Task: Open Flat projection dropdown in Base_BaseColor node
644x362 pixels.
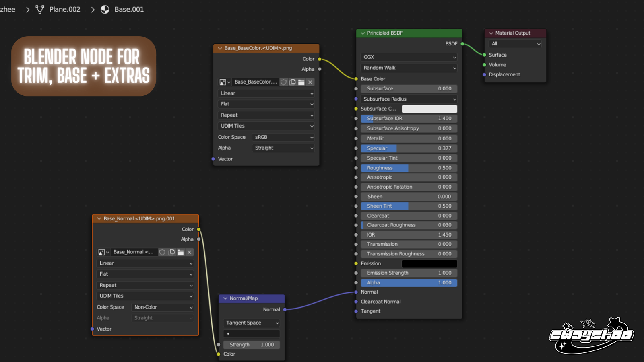Action: pyautogui.click(x=266, y=104)
